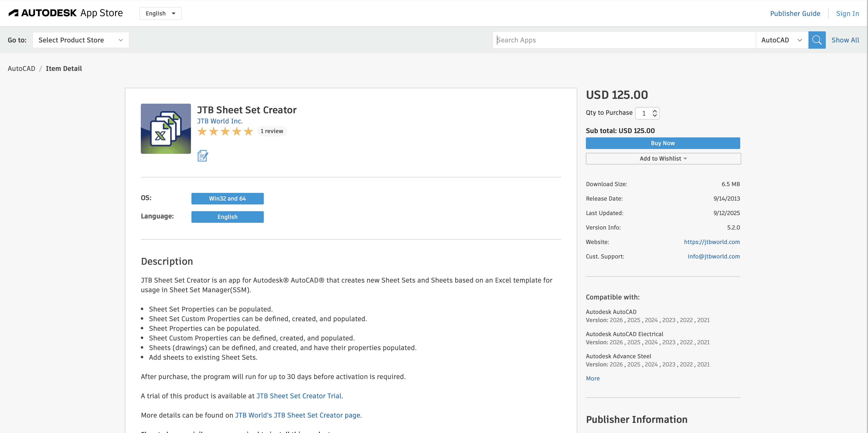Expand the Select Product Store dropdown

click(x=81, y=40)
